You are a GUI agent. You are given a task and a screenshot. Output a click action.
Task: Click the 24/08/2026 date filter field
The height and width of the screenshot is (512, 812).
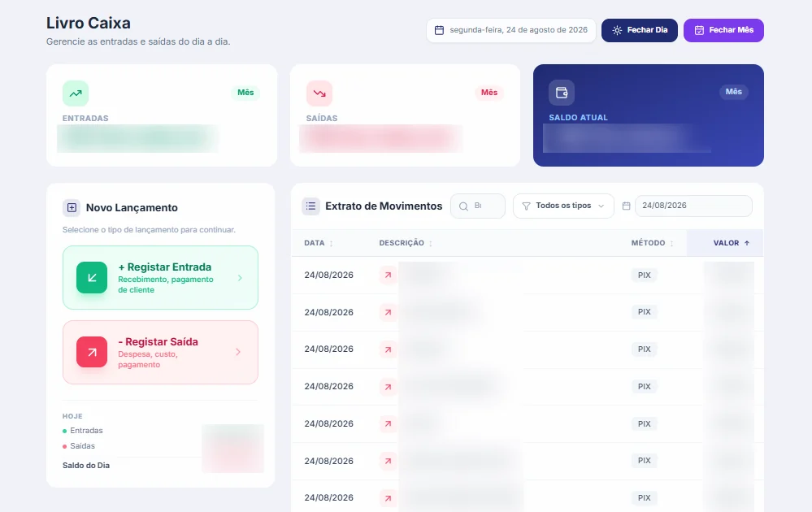pos(693,206)
